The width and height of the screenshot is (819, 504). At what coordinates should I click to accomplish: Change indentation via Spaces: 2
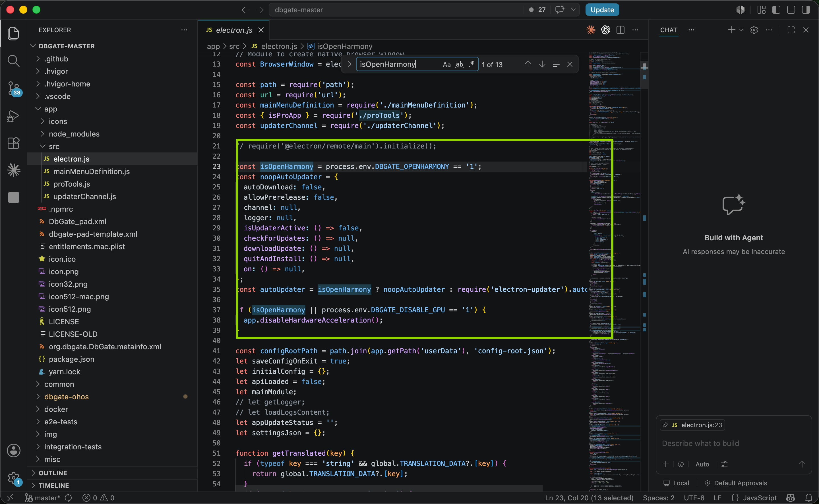[658, 498]
